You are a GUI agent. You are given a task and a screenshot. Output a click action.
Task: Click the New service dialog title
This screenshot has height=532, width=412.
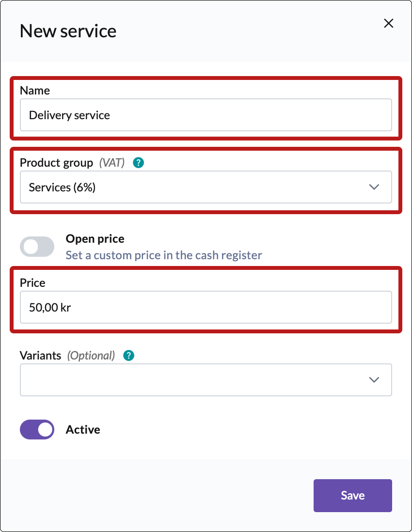[x=68, y=31]
